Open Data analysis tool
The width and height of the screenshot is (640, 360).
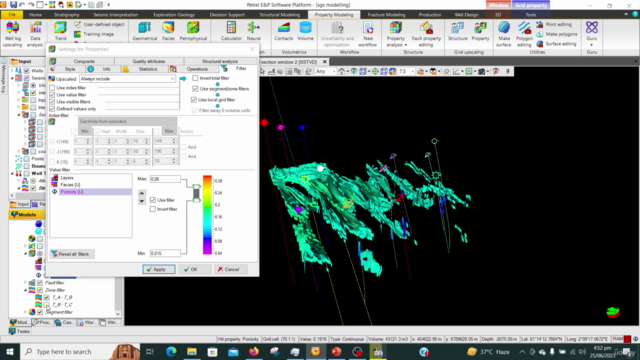pyautogui.click(x=36, y=33)
